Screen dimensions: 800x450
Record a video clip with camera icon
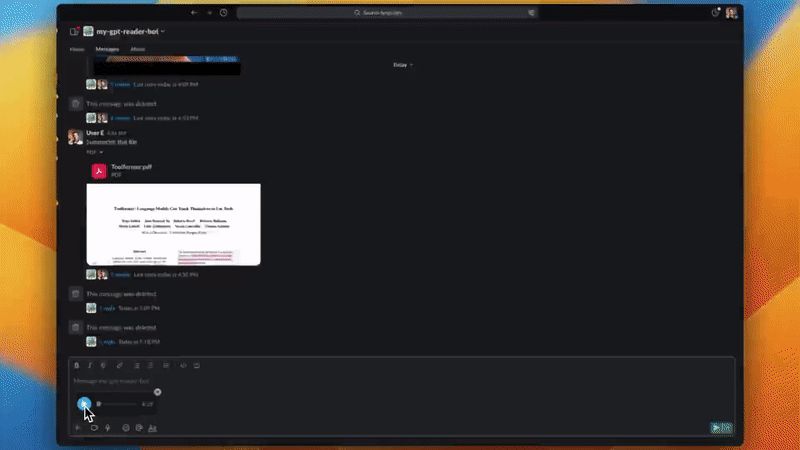pos(94,427)
